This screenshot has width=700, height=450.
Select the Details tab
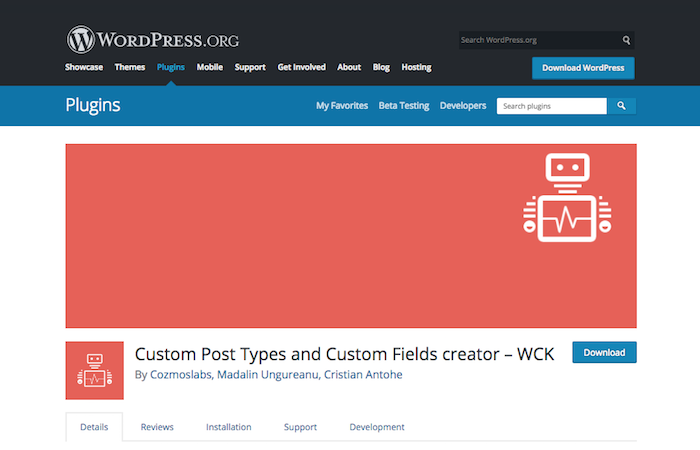[94, 427]
